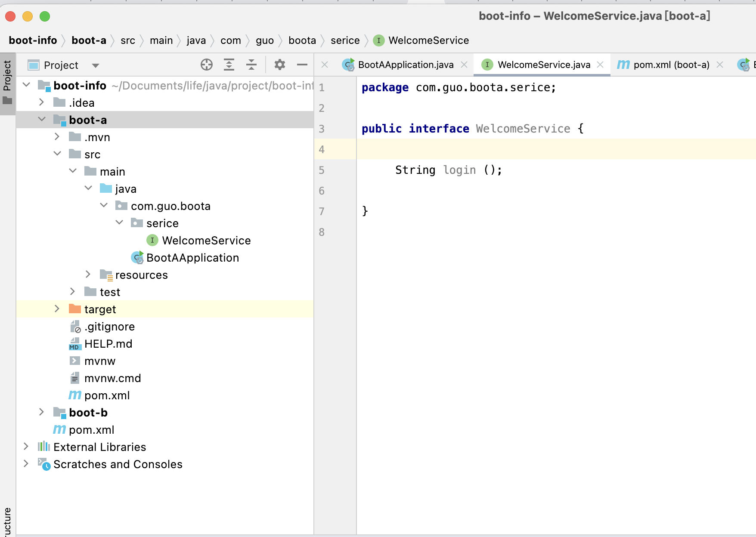
Task: Collapse the boot-info root node
Action: [x=26, y=85]
